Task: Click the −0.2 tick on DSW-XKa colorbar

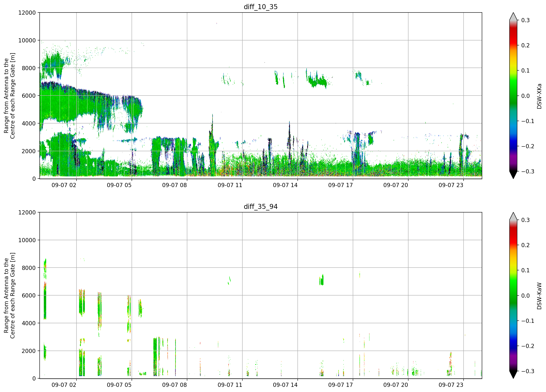Action: tap(528, 146)
